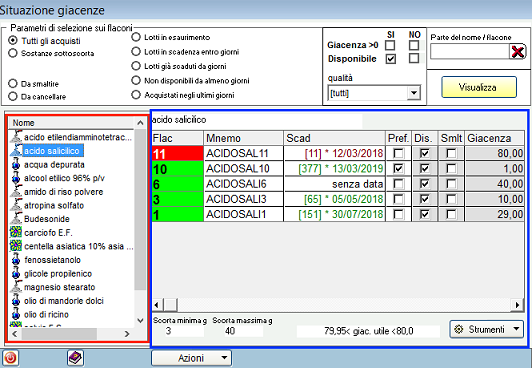Screen dimensions: 532x368
Task: Click the icon beside acido salicilico
Action: coord(16,151)
